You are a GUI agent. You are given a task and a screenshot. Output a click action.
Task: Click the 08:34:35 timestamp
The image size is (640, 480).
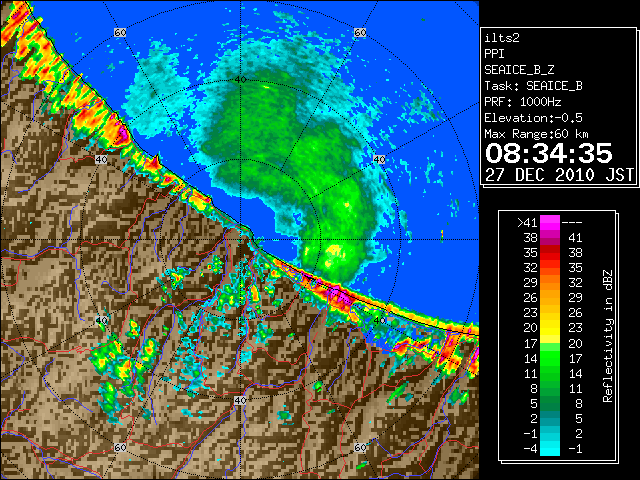click(x=549, y=153)
